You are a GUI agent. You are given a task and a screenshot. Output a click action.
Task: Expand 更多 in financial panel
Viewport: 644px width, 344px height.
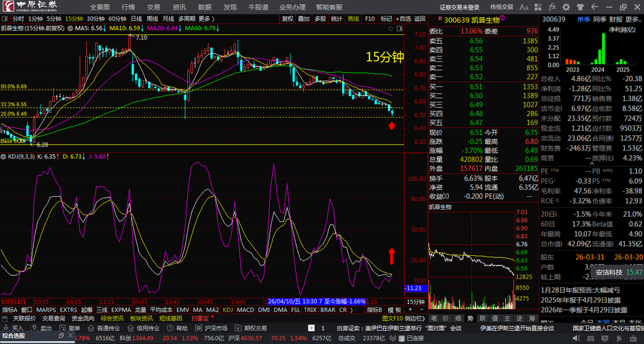tap(633, 19)
